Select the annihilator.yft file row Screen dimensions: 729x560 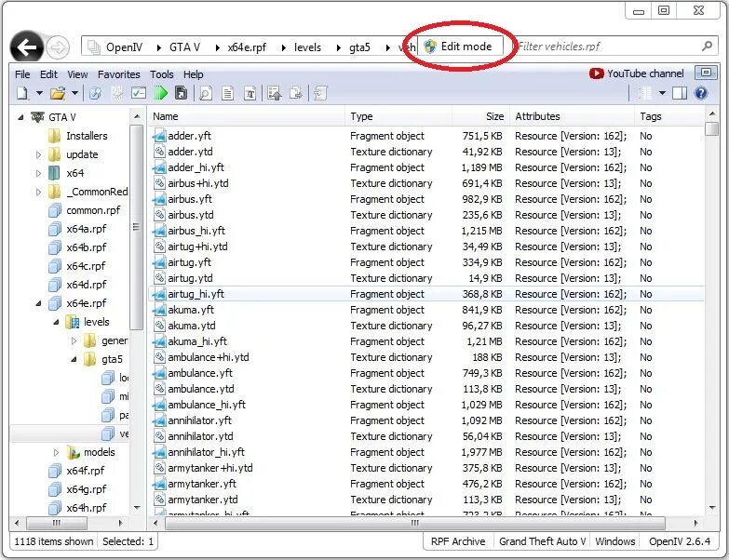click(425, 420)
